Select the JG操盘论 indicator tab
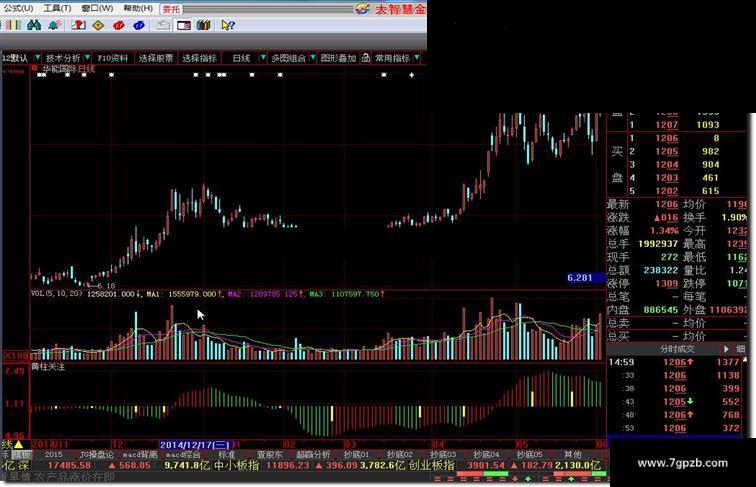This screenshot has width=756, height=487. coord(96,455)
